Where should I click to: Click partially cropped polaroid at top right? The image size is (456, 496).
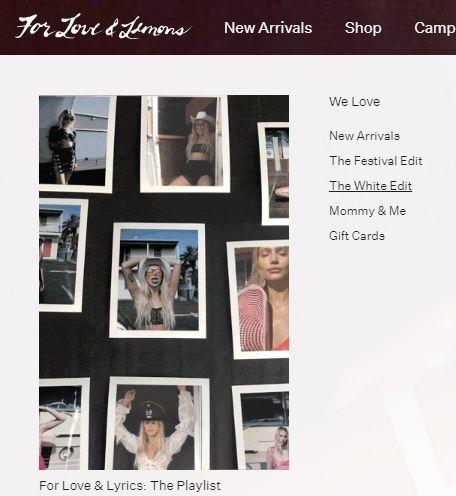(274, 174)
